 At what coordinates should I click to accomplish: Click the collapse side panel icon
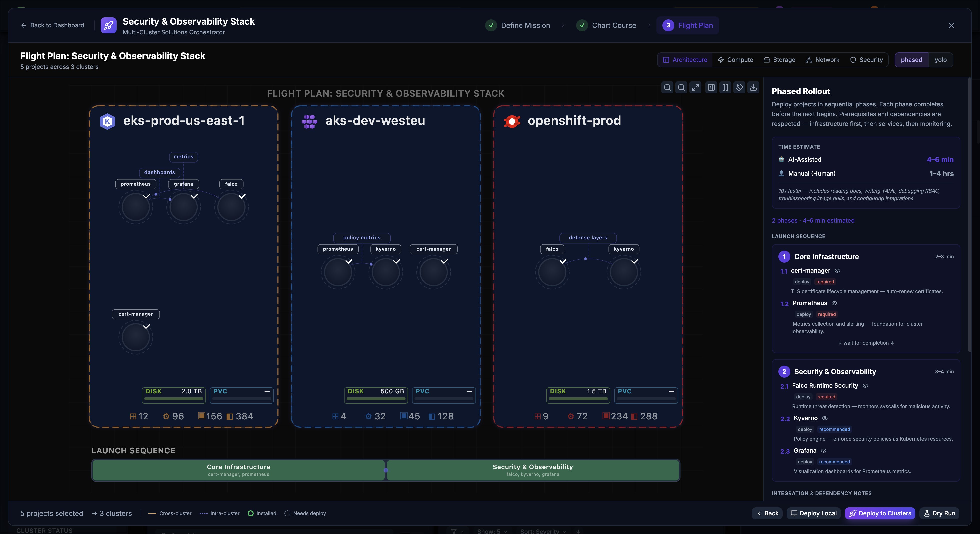(711, 88)
